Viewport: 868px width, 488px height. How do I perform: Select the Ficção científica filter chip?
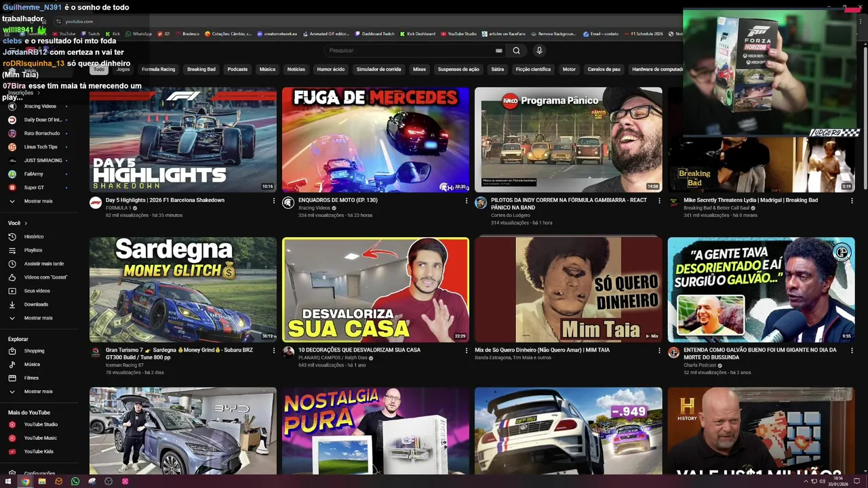[533, 69]
